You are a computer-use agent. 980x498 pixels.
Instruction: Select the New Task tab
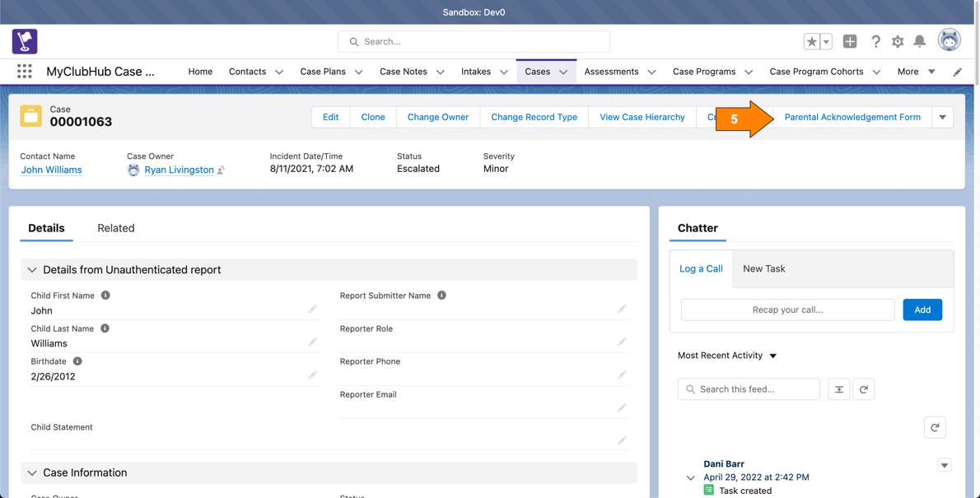point(763,268)
